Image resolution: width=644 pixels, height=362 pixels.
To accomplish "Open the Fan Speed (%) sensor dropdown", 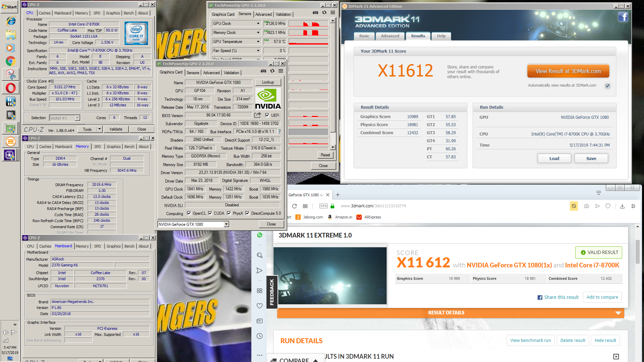I will [x=258, y=51].
